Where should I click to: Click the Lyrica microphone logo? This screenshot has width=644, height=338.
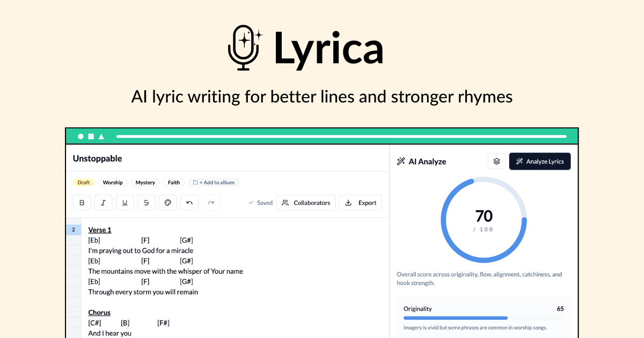tap(245, 47)
